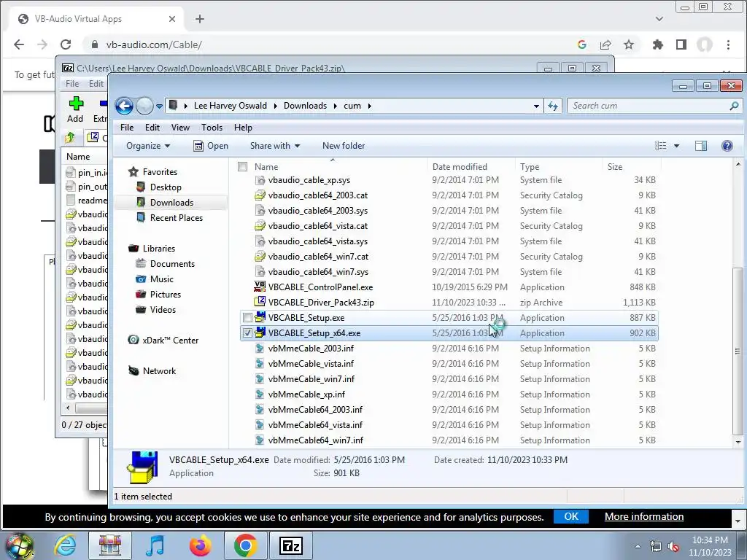Select Desktop in Favorites
747x560 pixels.
[166, 187]
